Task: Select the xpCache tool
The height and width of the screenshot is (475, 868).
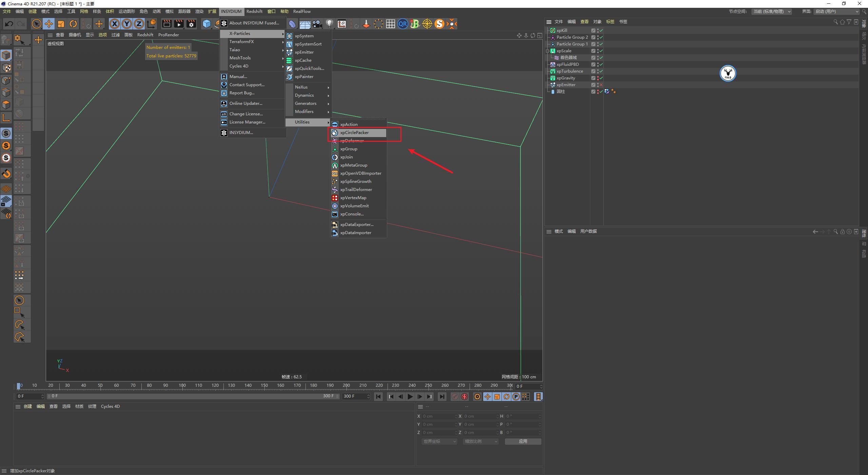Action: tap(303, 60)
